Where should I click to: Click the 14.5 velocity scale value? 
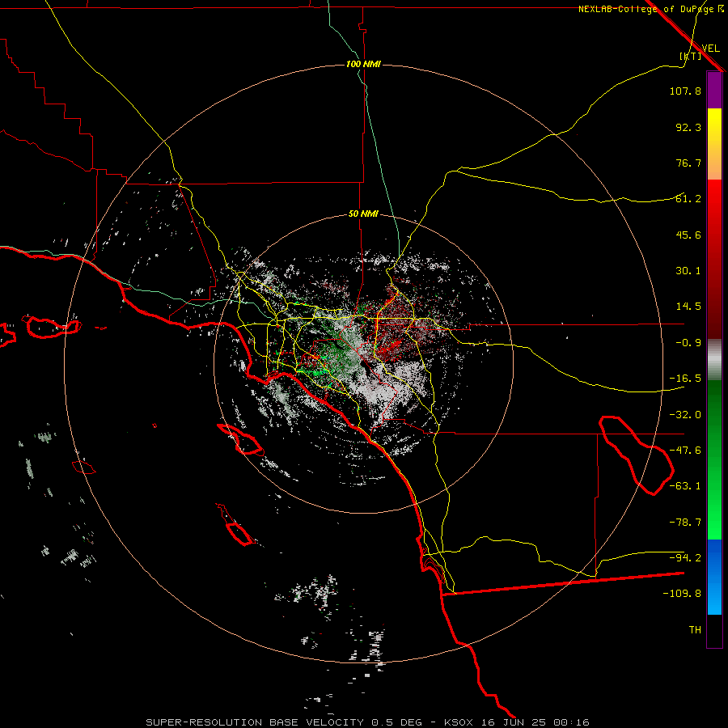tap(688, 307)
